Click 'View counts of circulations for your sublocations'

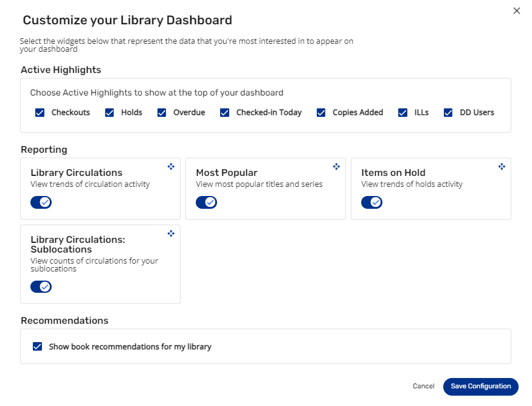tap(94, 265)
